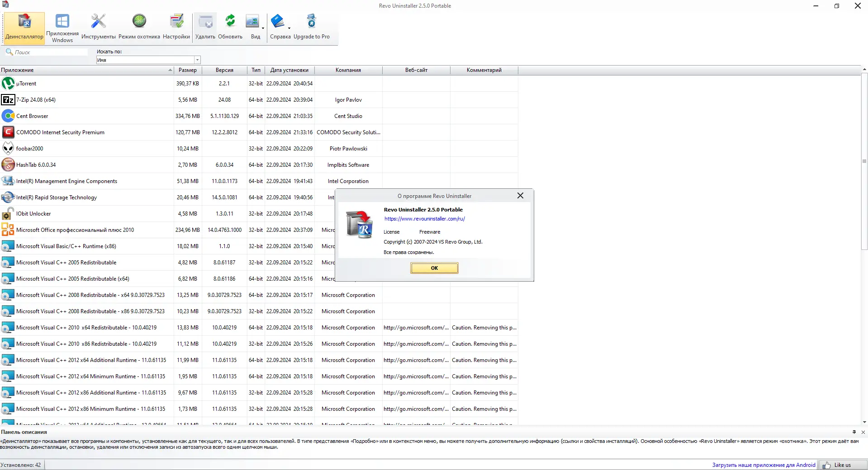Click the Cent Studio company cell
Viewport: 868px width, 470px height.
(348, 116)
